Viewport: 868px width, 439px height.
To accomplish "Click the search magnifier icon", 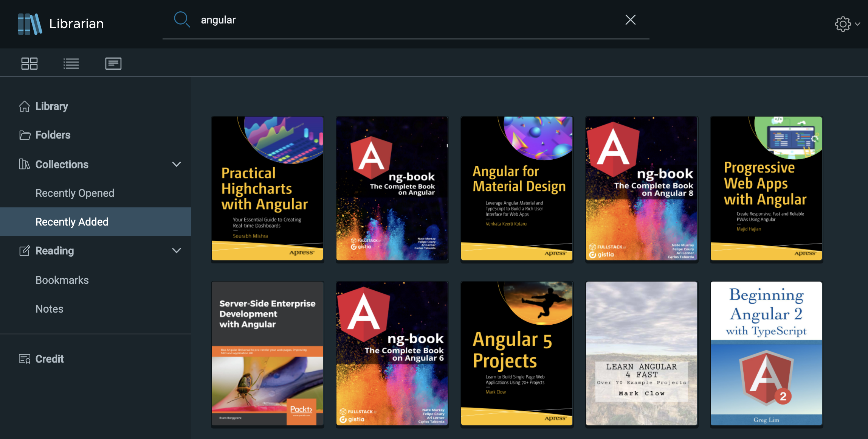I will click(181, 19).
